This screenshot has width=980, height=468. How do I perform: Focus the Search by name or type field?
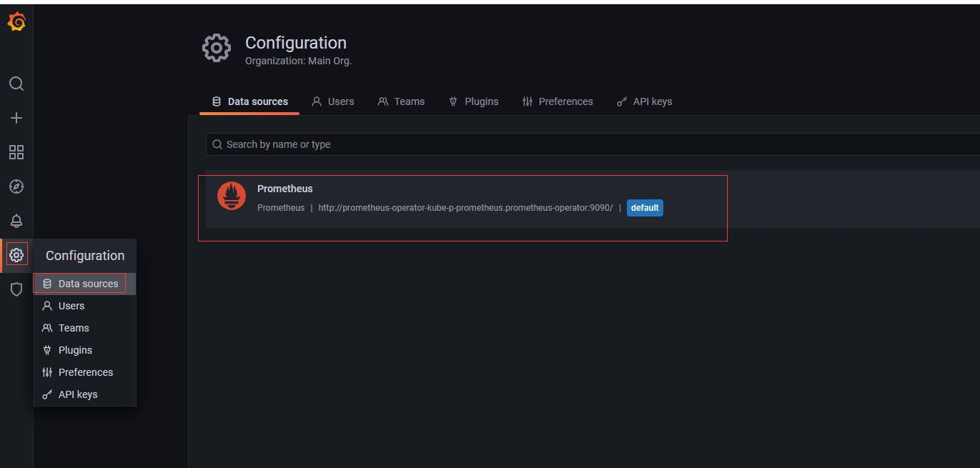click(593, 144)
